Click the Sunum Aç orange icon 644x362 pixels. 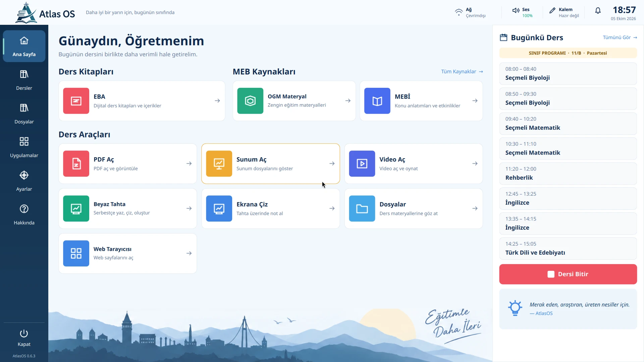[219, 164]
